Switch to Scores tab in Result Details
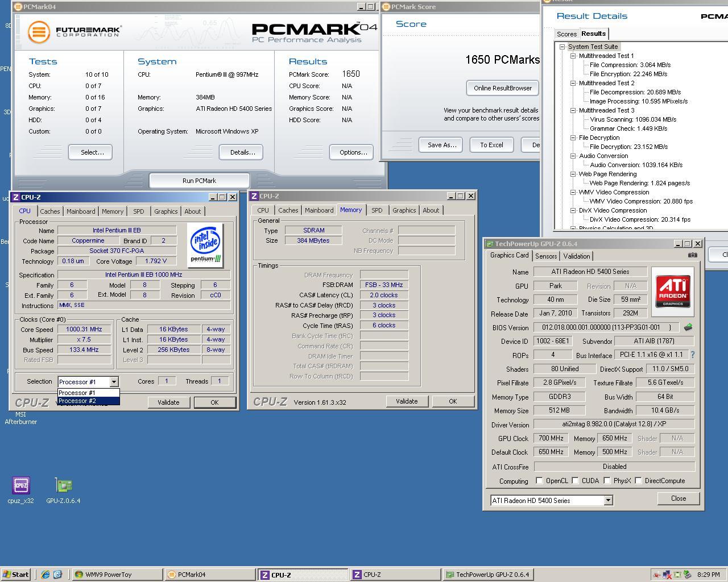This screenshot has width=728, height=582. (x=566, y=34)
